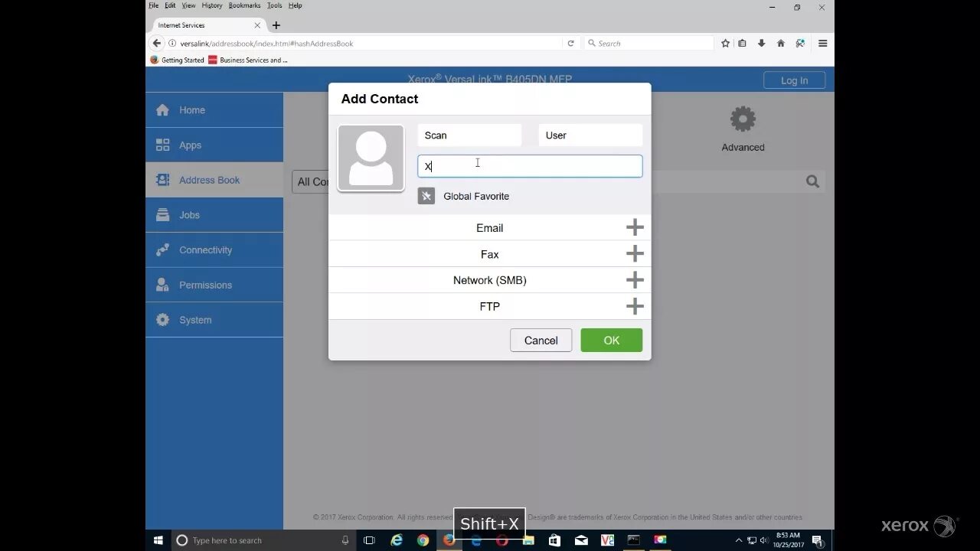Open the Edit menu
This screenshot has height=551, width=980.
[x=170, y=5]
